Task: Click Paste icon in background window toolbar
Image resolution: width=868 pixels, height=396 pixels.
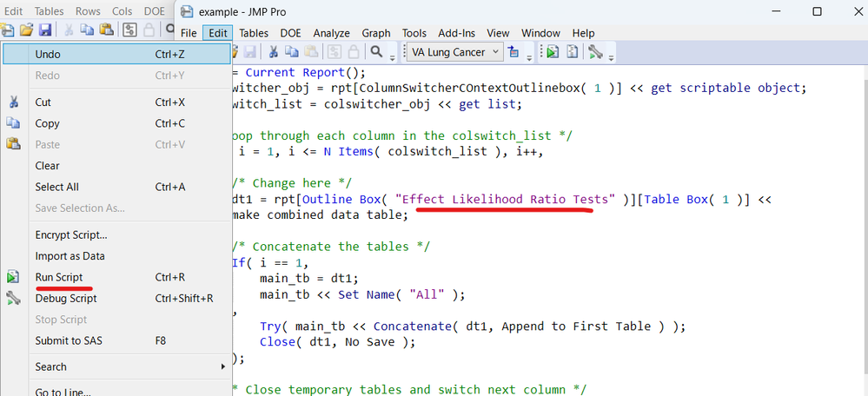Action: 106,30
